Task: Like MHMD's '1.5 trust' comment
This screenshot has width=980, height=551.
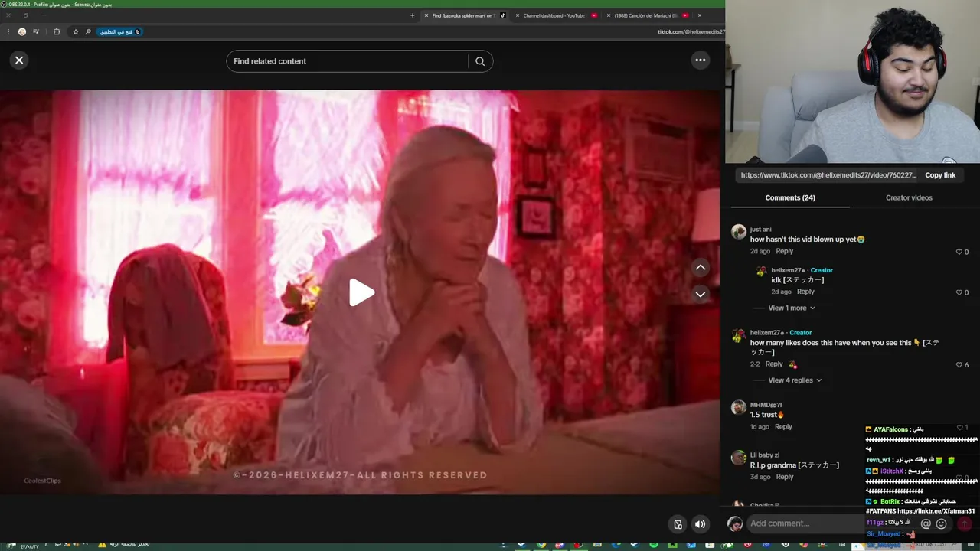Action: click(959, 428)
